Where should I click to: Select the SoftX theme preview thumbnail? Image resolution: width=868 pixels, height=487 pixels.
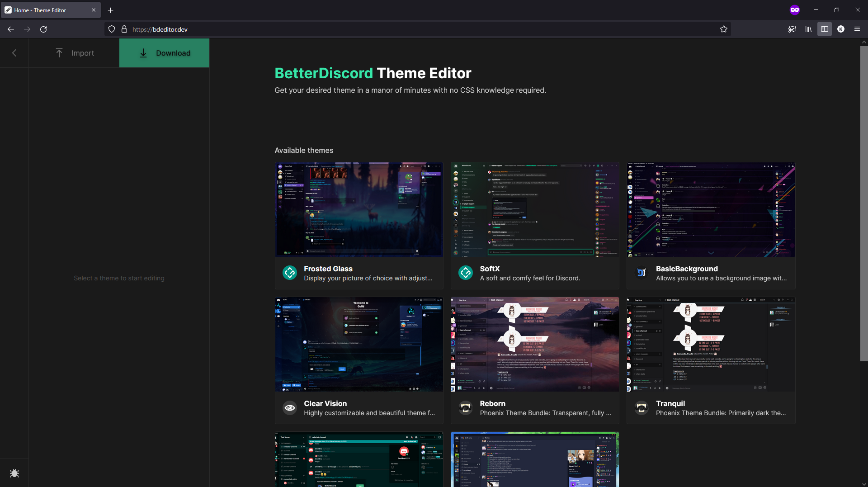click(535, 209)
